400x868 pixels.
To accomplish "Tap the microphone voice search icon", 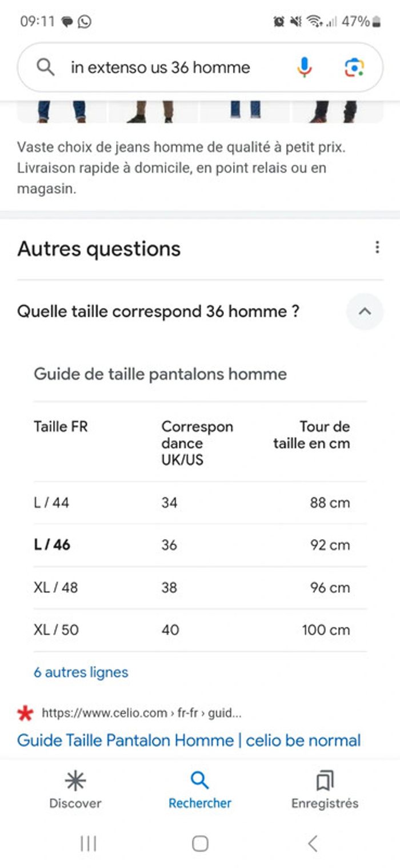I will tap(305, 67).
